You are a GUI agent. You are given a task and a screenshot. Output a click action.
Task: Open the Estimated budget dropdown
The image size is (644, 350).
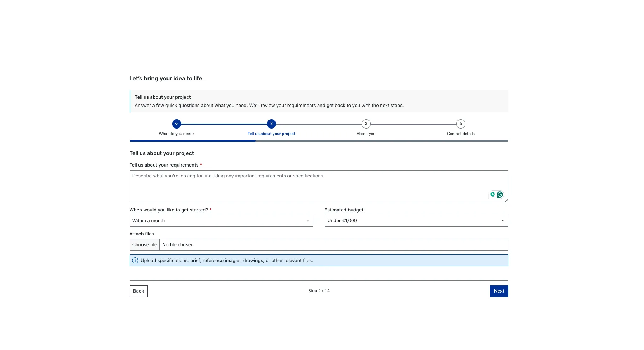416,221
